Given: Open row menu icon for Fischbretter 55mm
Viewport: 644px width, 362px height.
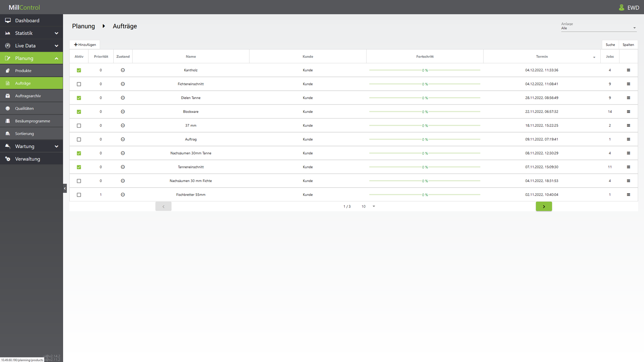Looking at the screenshot, I should pyautogui.click(x=628, y=195).
